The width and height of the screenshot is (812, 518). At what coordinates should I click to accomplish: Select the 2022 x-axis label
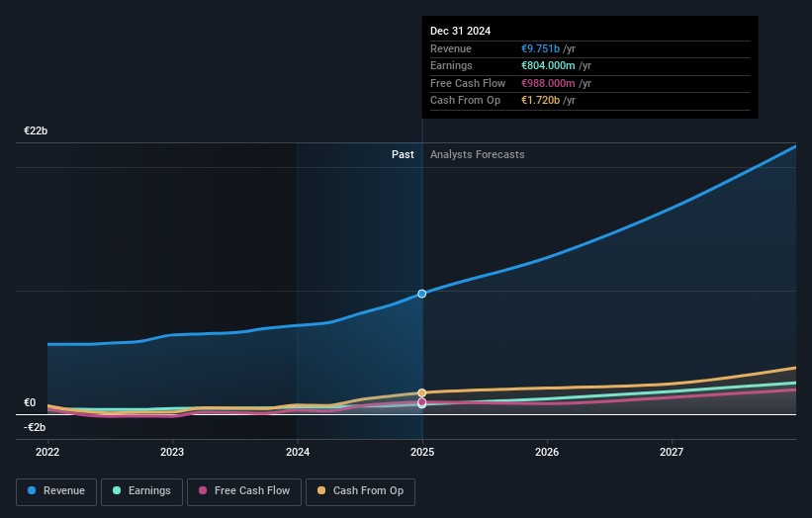[47, 453]
